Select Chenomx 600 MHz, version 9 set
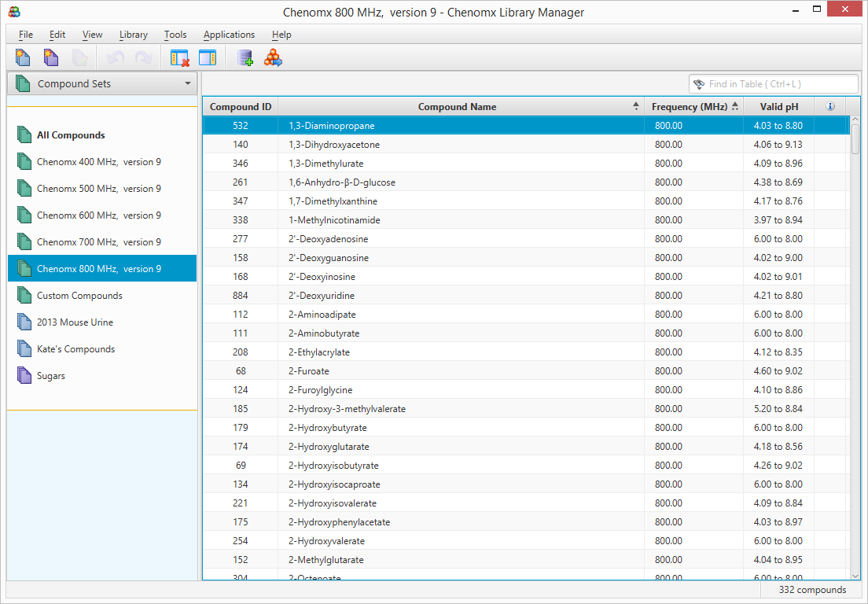This screenshot has height=604, width=868. pos(102,215)
